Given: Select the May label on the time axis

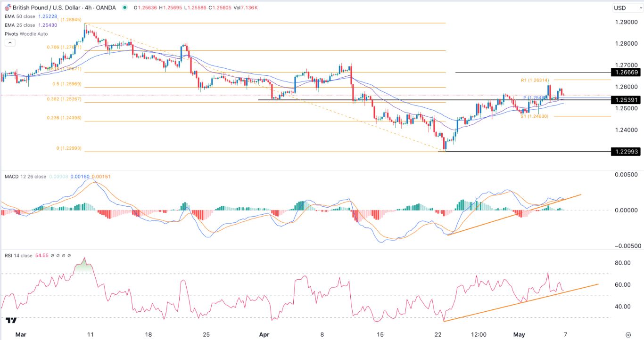Looking at the screenshot, I should coord(519,334).
